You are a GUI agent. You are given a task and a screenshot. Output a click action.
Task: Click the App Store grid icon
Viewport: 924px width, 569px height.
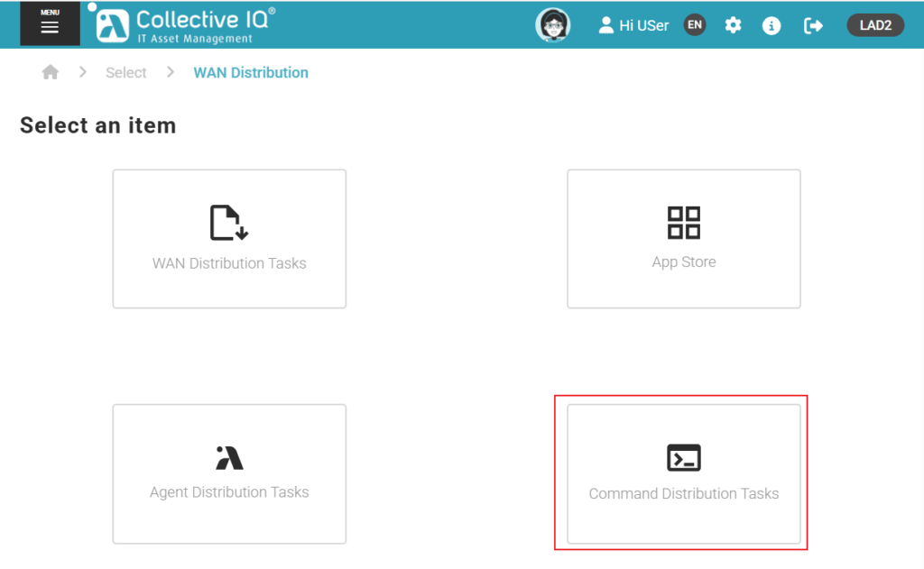pos(684,223)
